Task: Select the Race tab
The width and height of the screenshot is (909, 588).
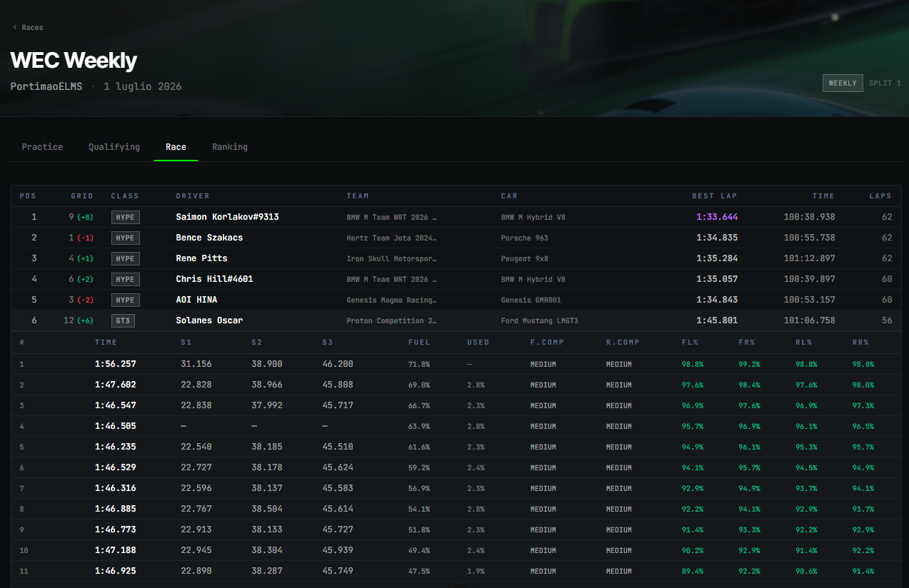Action: pos(176,147)
